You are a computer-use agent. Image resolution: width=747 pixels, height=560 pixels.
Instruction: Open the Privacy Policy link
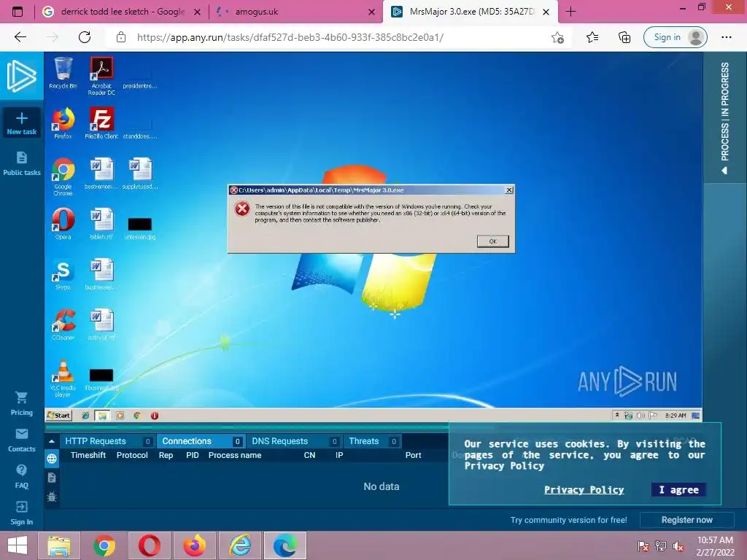pyautogui.click(x=584, y=489)
